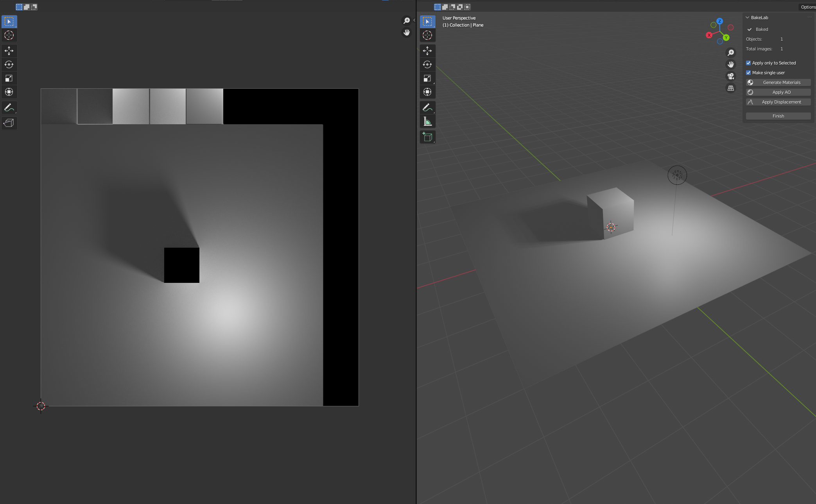
Task: Disable Make single user
Action: pyautogui.click(x=748, y=72)
